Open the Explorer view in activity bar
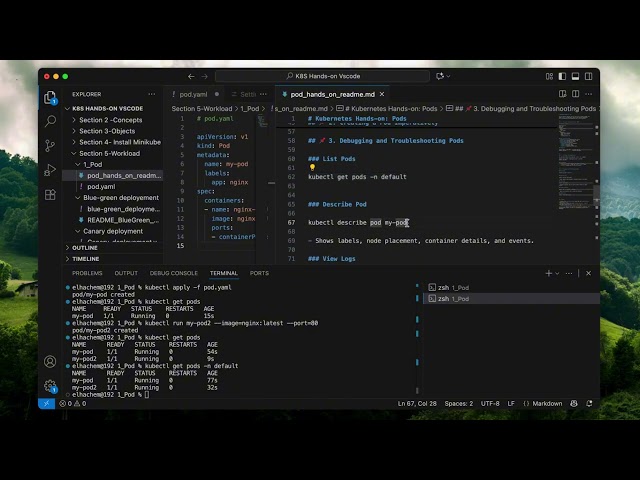 [x=50, y=97]
